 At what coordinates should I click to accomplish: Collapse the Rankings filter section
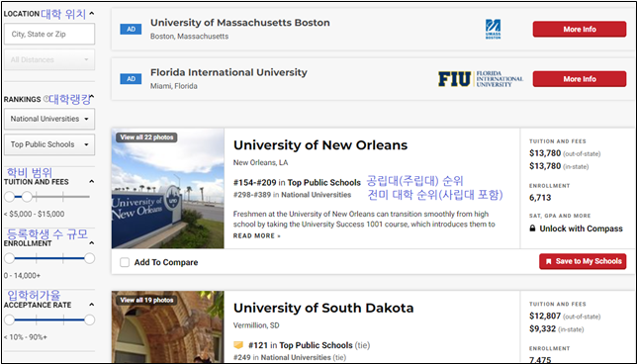[92, 97]
